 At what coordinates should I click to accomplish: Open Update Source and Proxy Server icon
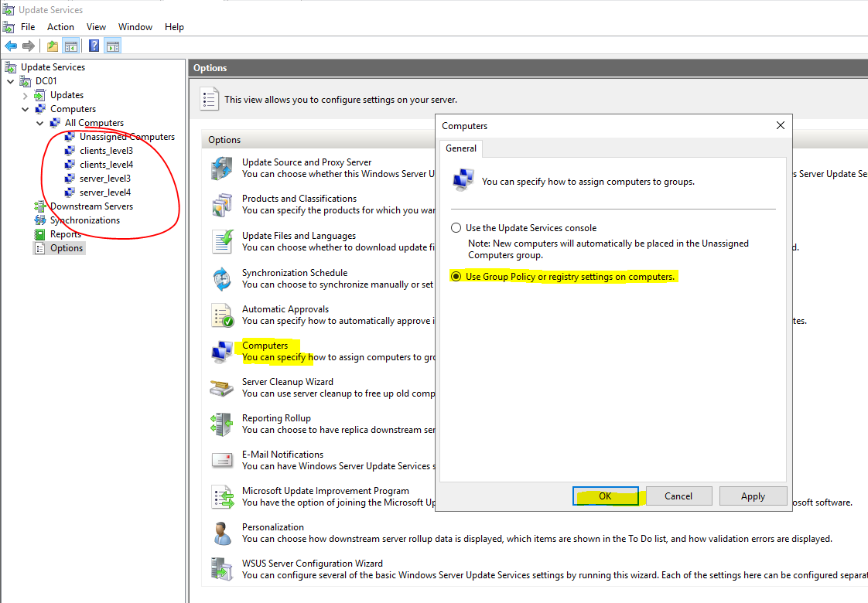pyautogui.click(x=222, y=169)
